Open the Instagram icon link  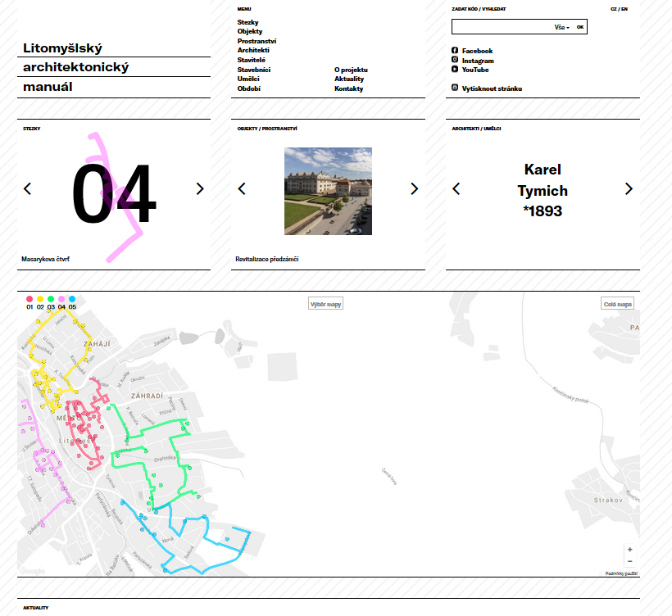pyautogui.click(x=455, y=61)
